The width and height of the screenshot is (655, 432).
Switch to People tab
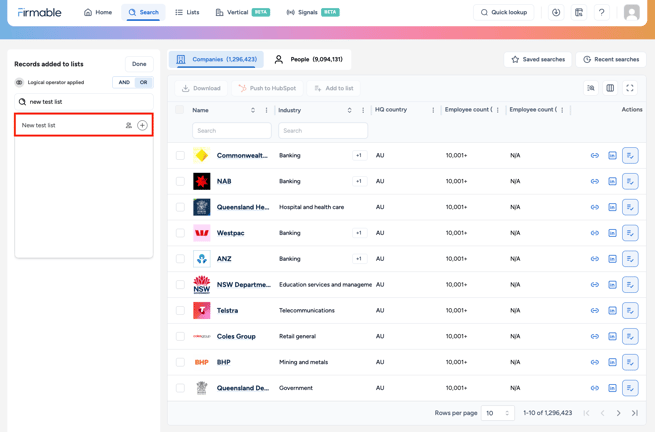click(x=308, y=59)
